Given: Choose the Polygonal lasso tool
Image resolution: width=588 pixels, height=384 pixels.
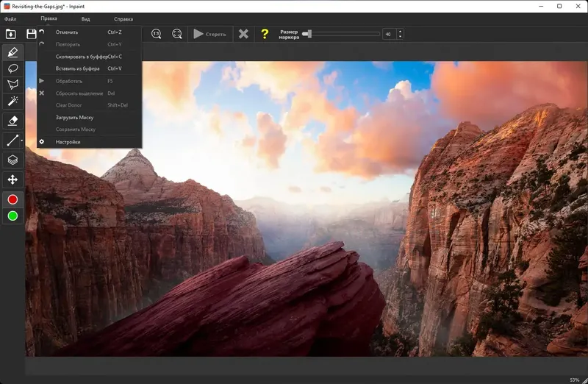Looking at the screenshot, I should 12,85.
